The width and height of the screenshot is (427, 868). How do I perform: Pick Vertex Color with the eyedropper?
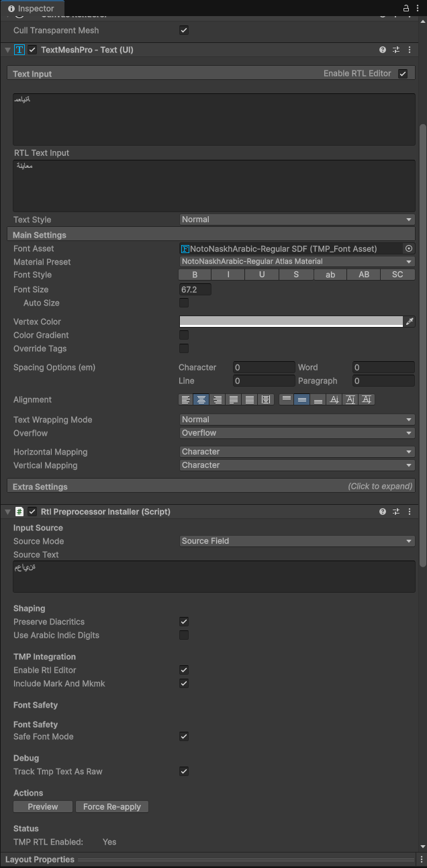point(410,322)
